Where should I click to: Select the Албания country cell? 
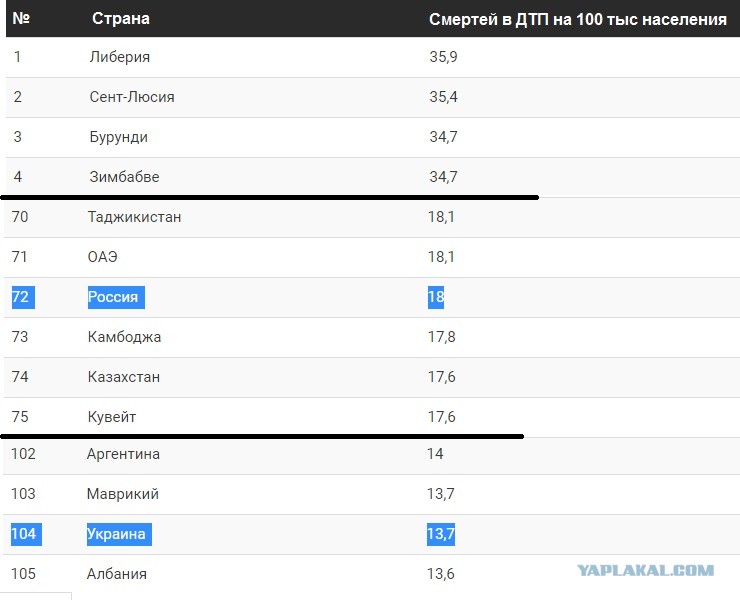[117, 574]
